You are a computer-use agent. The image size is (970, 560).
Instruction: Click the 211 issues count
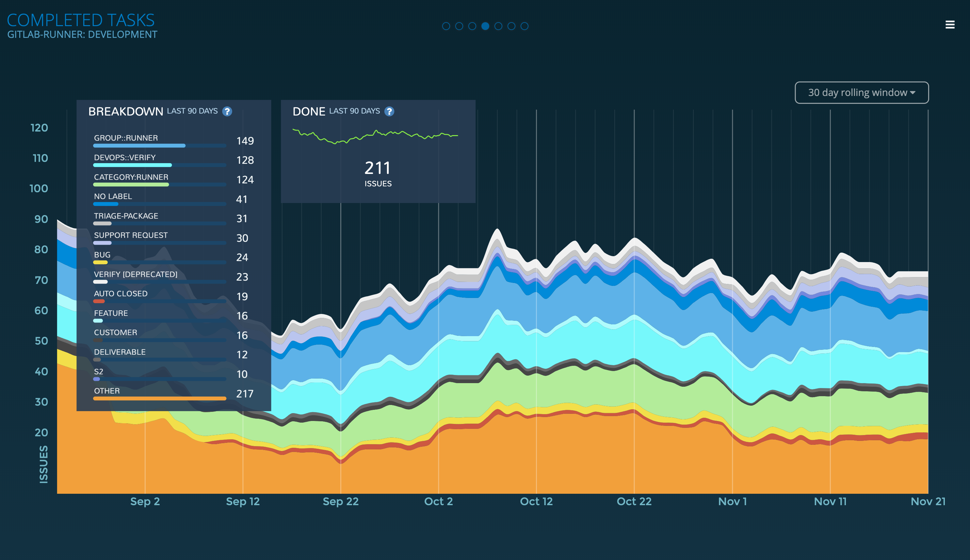(x=377, y=168)
